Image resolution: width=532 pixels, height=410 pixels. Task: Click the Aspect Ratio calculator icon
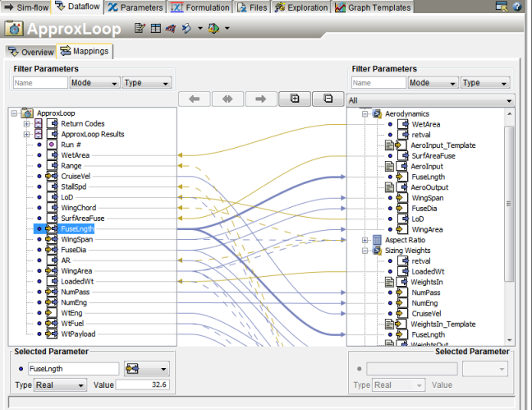(x=377, y=240)
